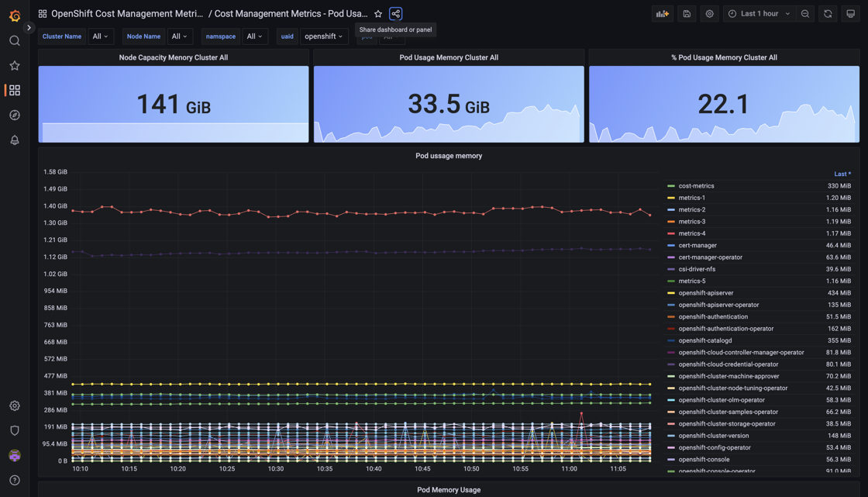
Task: Click the Pod ussage memory panel title
Action: pyautogui.click(x=449, y=156)
